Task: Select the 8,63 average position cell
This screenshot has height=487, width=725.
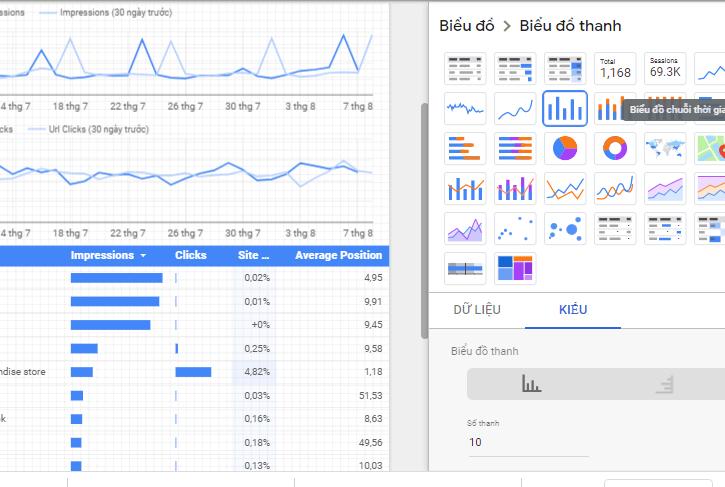Action: point(373,419)
